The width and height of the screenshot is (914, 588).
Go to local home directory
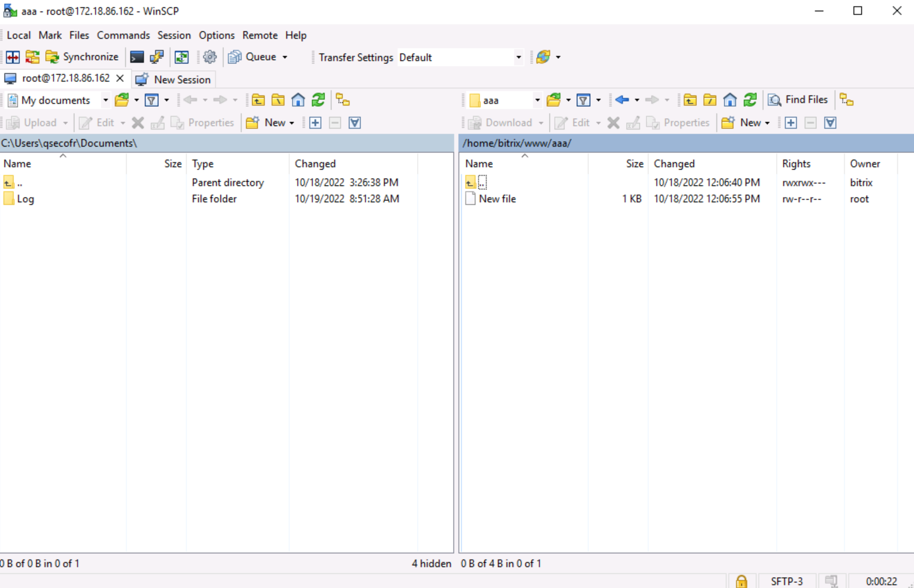pyautogui.click(x=298, y=100)
